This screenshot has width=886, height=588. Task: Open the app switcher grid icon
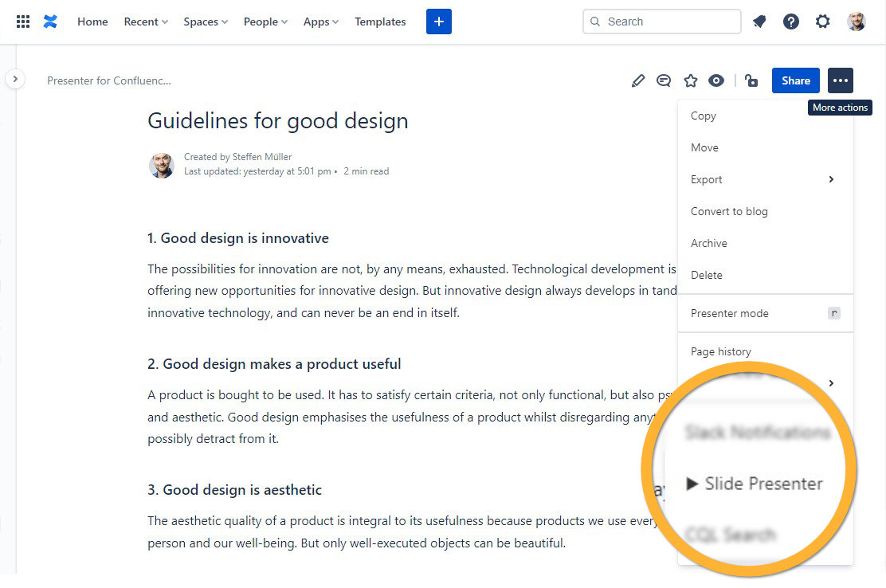(23, 22)
